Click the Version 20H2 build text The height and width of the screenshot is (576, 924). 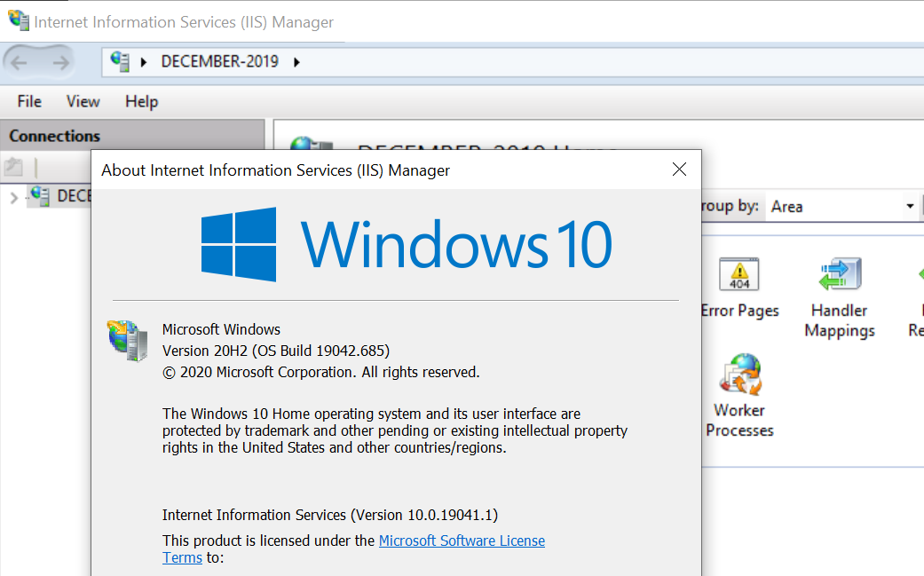pyautogui.click(x=276, y=351)
